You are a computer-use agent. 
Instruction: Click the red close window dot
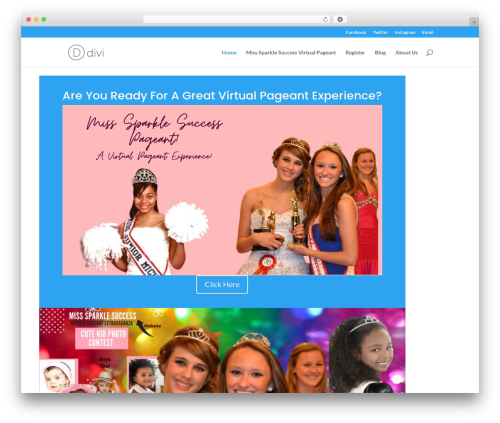coord(29,19)
